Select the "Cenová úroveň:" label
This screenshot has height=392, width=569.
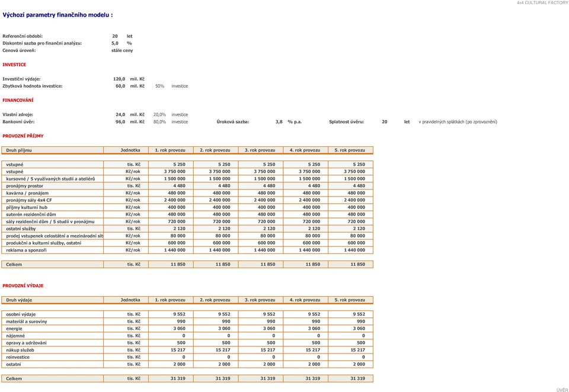(x=19, y=50)
